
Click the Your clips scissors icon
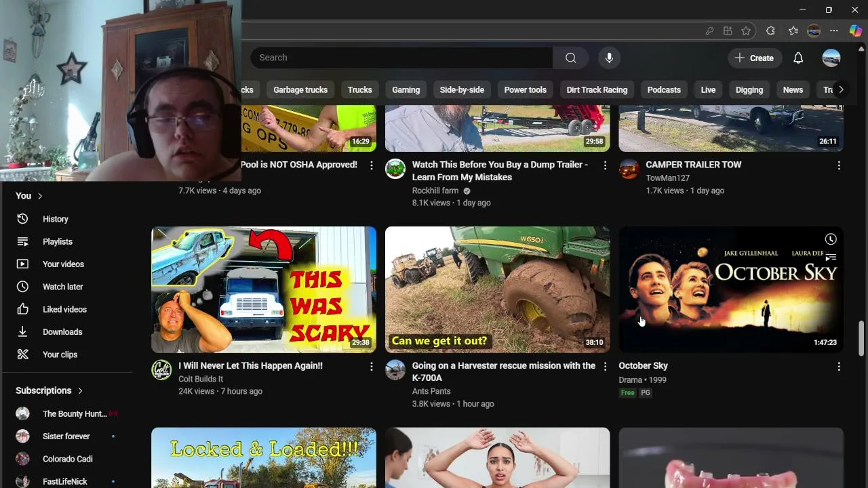tap(22, 354)
